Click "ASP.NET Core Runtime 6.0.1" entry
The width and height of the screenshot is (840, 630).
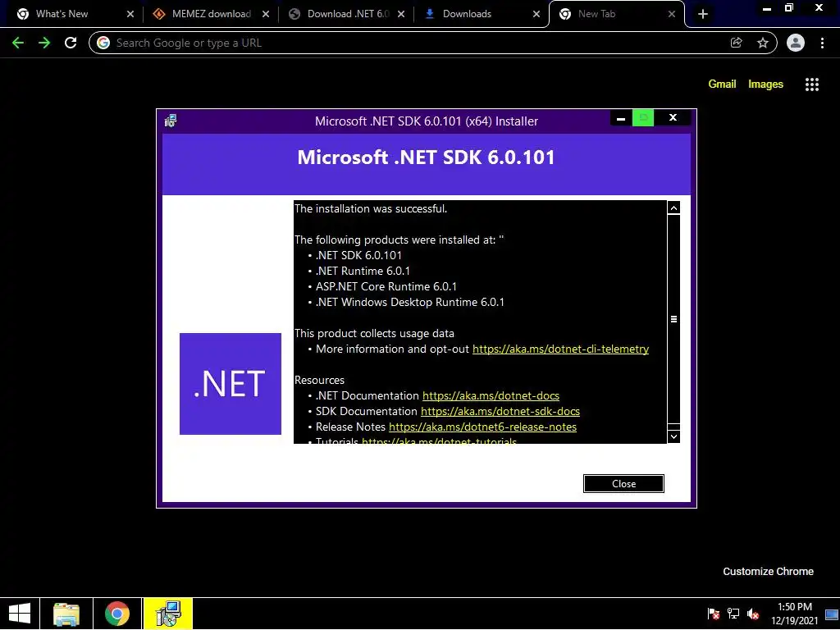[x=386, y=286]
